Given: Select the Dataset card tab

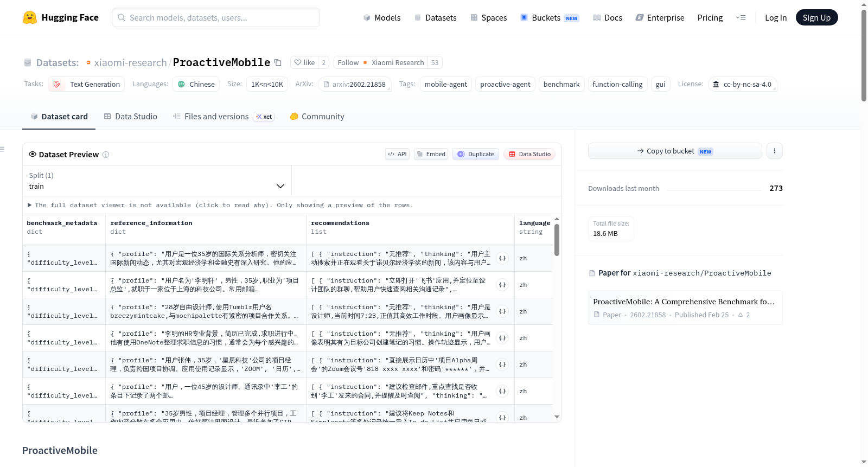Looking at the screenshot, I should tap(59, 116).
